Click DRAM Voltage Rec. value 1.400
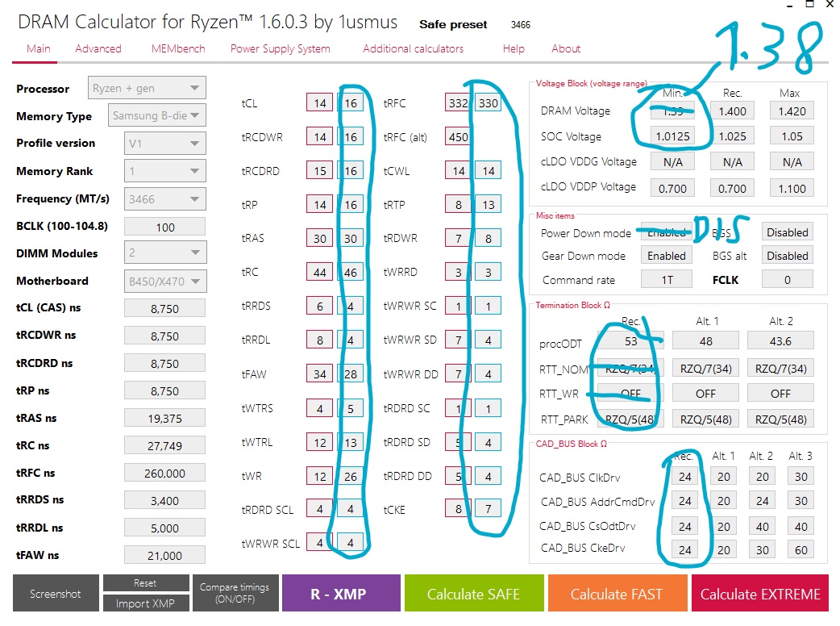Image resolution: width=840 pixels, height=626 pixels. [x=732, y=111]
